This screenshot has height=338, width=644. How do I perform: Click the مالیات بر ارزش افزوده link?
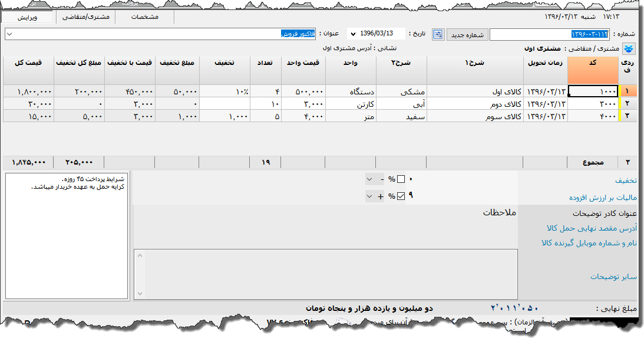coord(603,198)
